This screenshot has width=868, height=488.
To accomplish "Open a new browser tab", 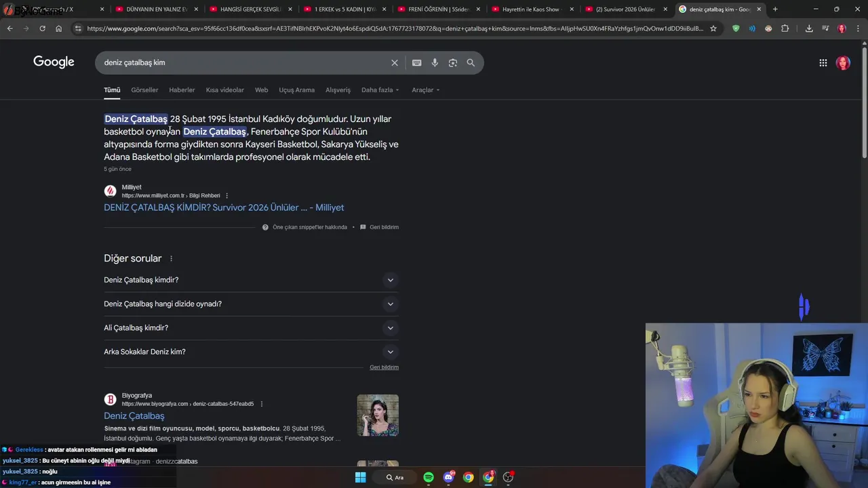I will pos(775,9).
